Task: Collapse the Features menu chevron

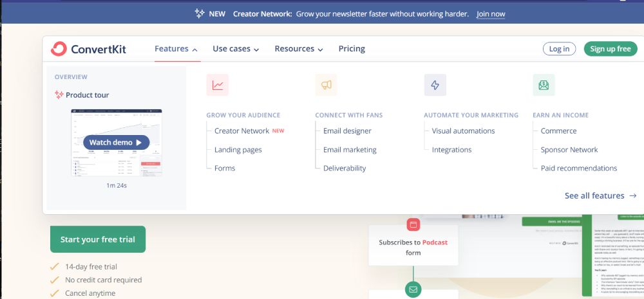Action: point(194,50)
